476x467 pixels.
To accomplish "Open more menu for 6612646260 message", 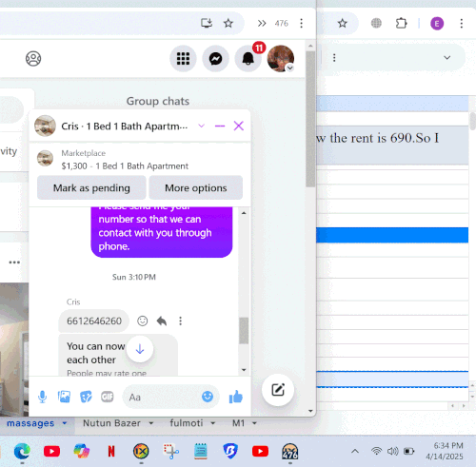I will [180, 321].
